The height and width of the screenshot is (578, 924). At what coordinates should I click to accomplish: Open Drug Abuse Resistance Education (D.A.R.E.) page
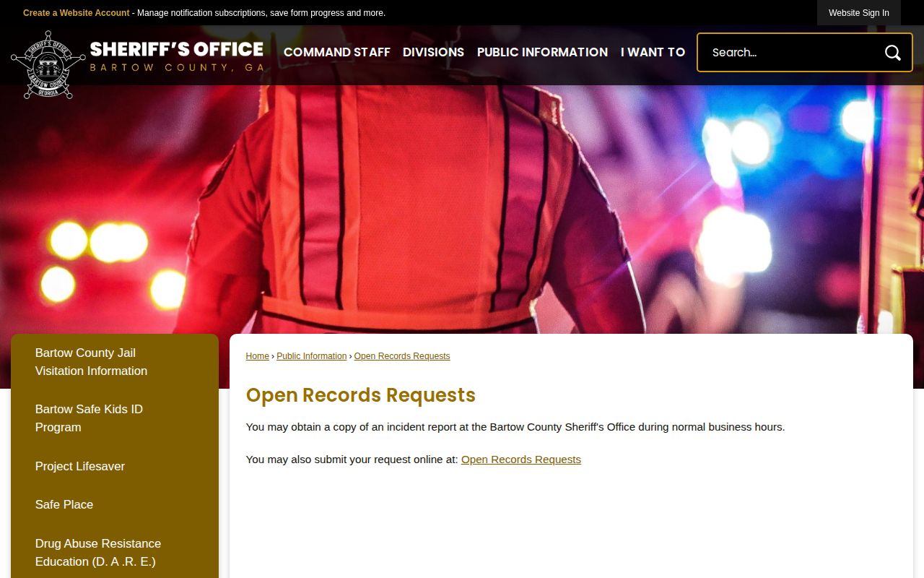click(x=115, y=553)
